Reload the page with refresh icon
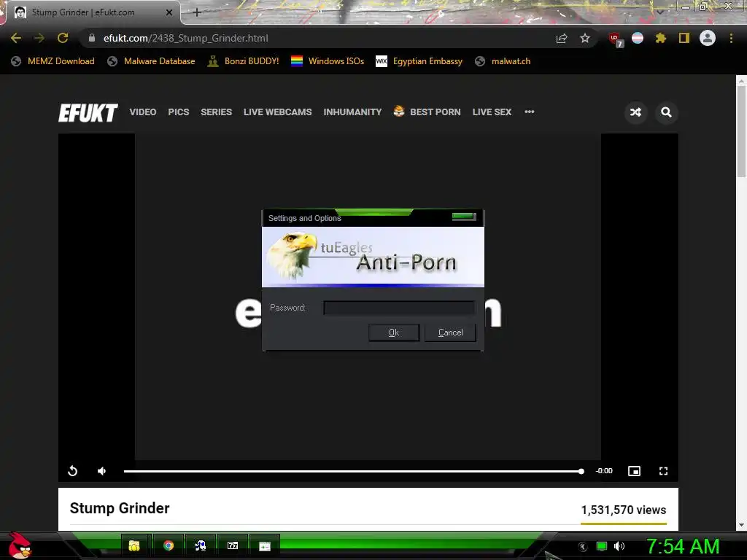 coord(63,38)
